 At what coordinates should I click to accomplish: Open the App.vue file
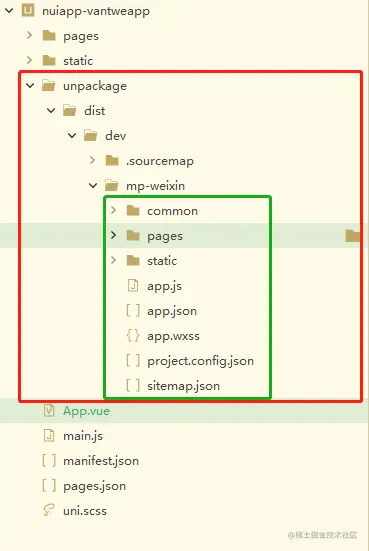86,411
